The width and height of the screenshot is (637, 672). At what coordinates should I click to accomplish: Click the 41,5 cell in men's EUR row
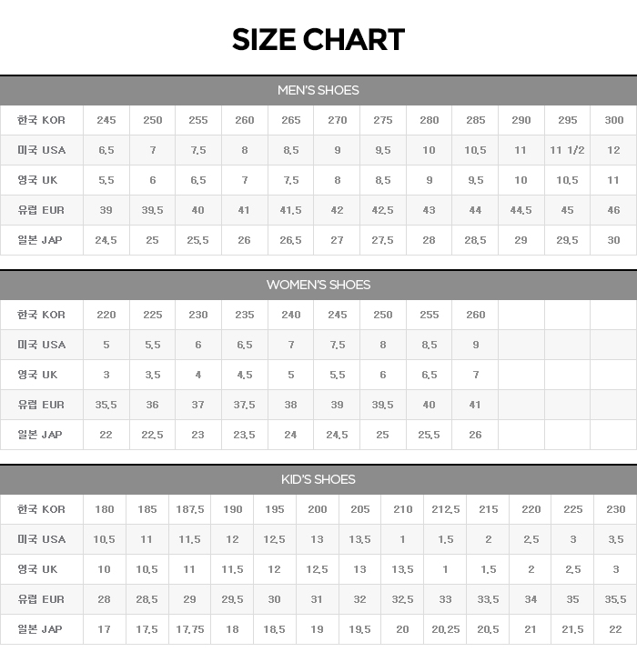pyautogui.click(x=290, y=210)
